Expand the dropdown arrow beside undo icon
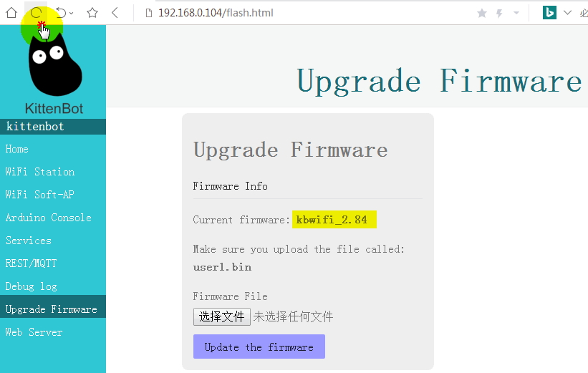This screenshot has height=373, width=588. (71, 14)
